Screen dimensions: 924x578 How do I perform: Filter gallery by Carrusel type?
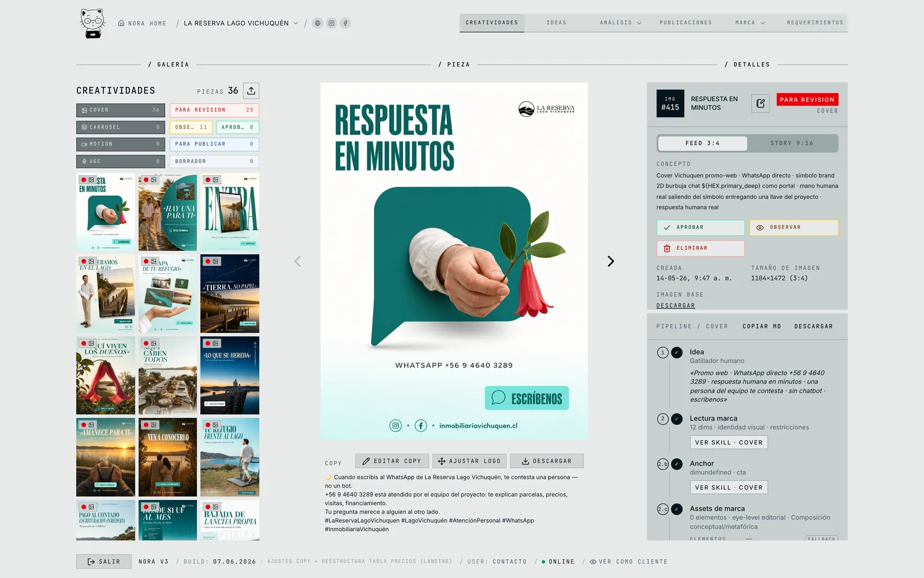[121, 127]
